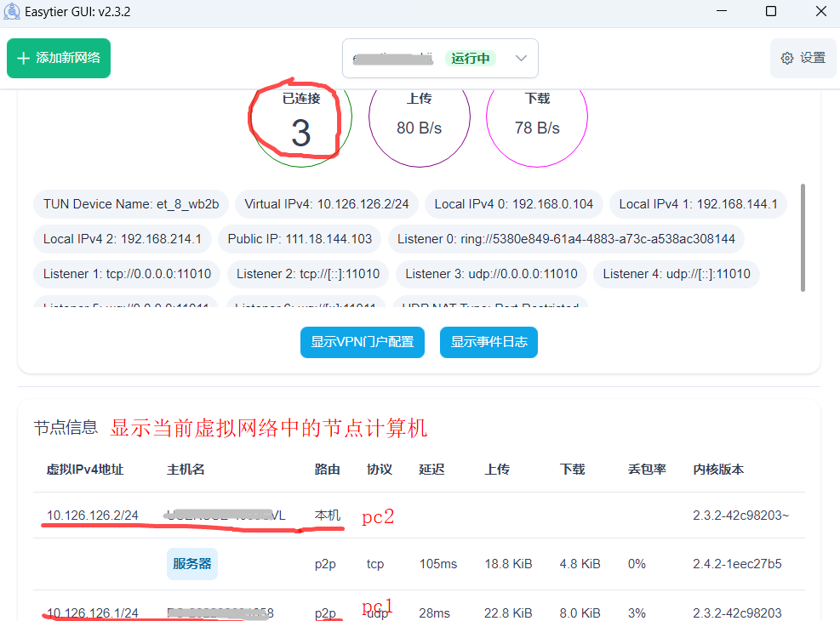Click Local IPv4 2 192.168.214.1 chip
This screenshot has height=621, width=840.
(x=123, y=239)
